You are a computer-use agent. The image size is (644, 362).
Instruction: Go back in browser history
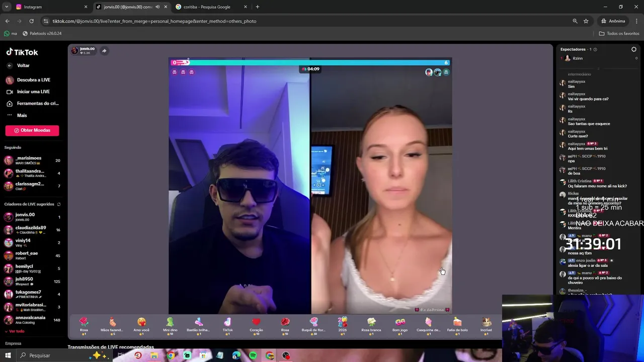point(7,21)
